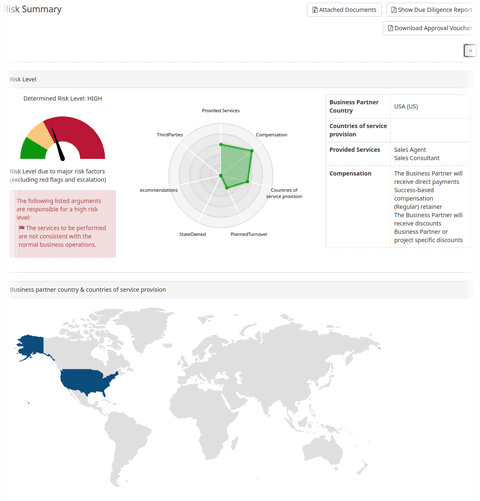Click the Countries of service provision radar label
The height and width of the screenshot is (501, 480).
284,193
